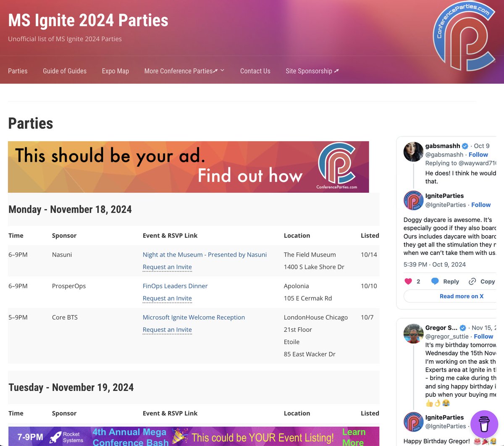This screenshot has width=504, height=446.
Task: Click 'Monday - November 18, 2024' heading
Action: point(70,209)
